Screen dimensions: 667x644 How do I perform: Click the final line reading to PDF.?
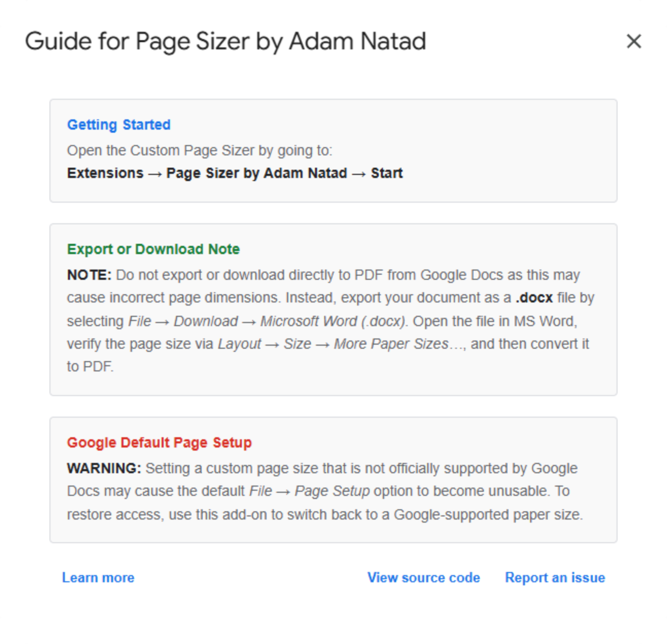90,366
